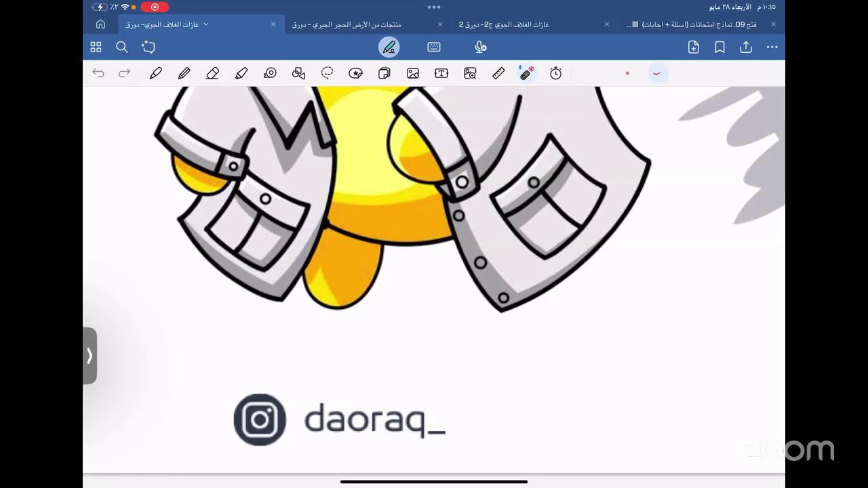Screen dimensions: 868x488
Task: Activate the laser pointer tool
Action: (x=527, y=73)
